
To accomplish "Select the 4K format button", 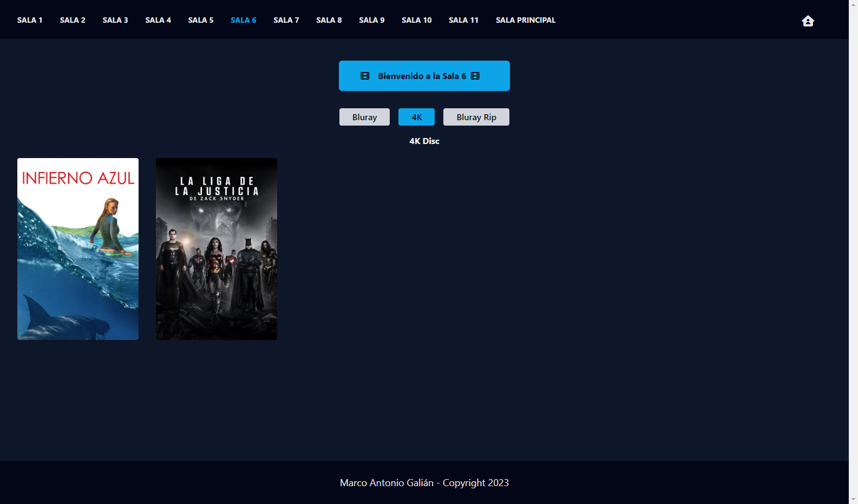I will pos(416,117).
